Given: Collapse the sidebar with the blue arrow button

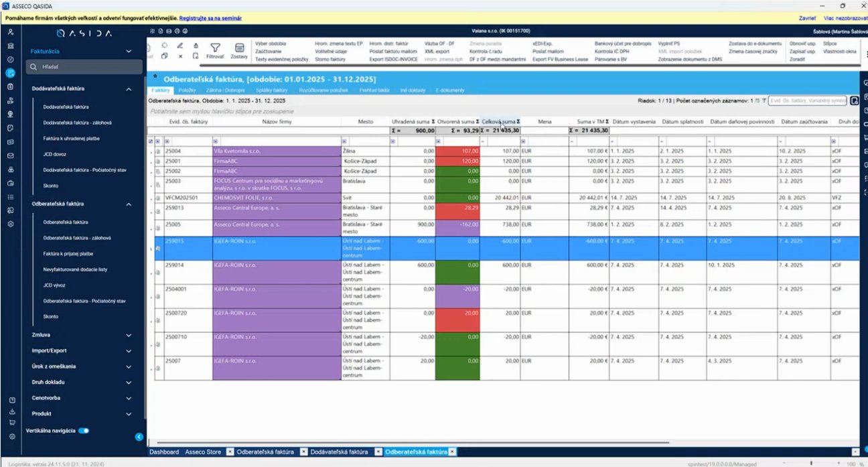Looking at the screenshot, I should click(139, 437).
